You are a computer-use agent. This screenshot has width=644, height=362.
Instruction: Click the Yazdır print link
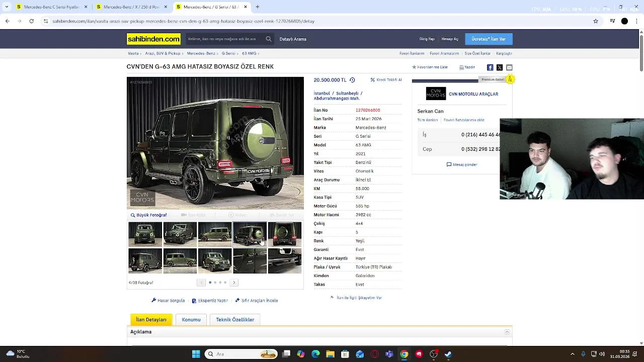(467, 67)
